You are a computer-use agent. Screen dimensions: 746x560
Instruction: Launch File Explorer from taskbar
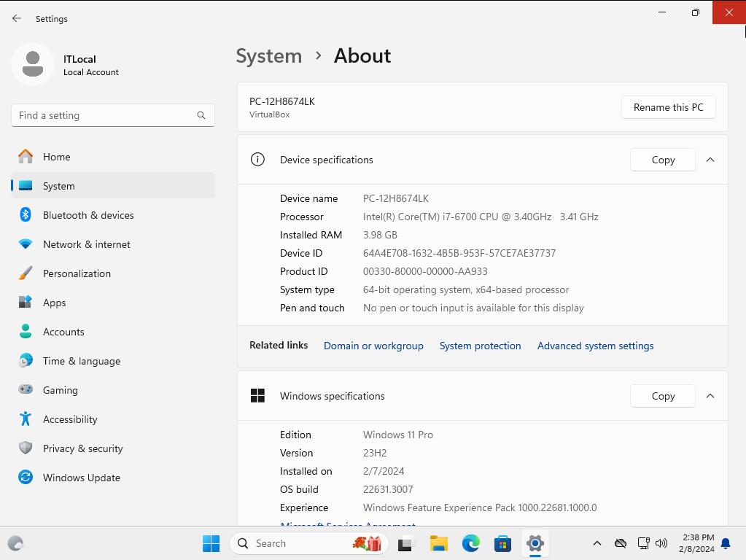tap(439, 543)
